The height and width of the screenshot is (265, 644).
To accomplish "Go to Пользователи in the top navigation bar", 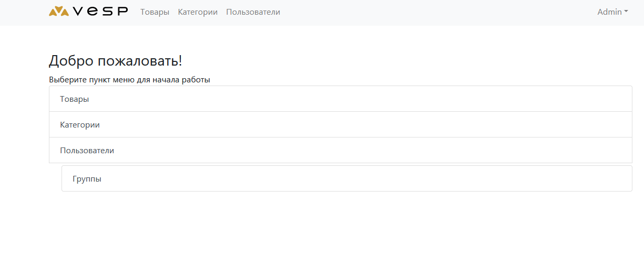I will coord(253,12).
